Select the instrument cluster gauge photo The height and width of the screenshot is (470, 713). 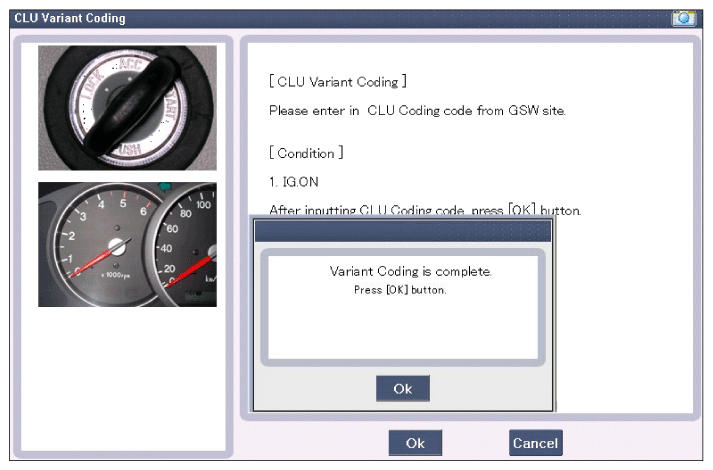point(127,244)
